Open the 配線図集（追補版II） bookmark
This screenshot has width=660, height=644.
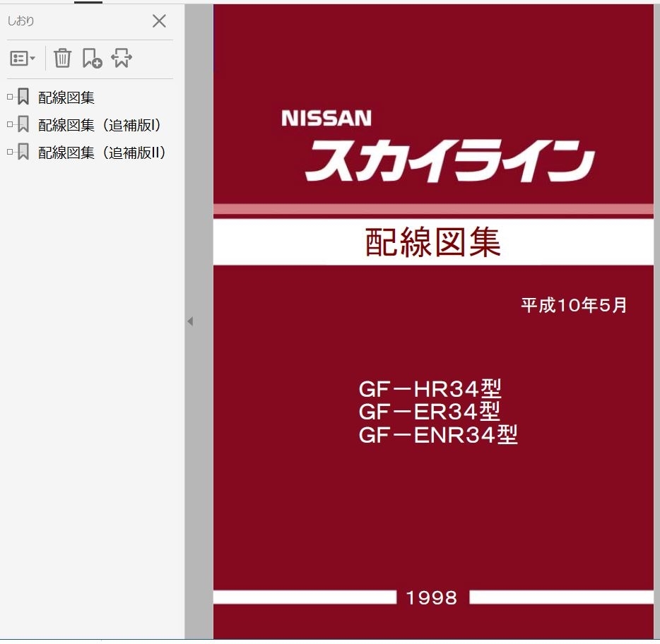click(x=102, y=153)
